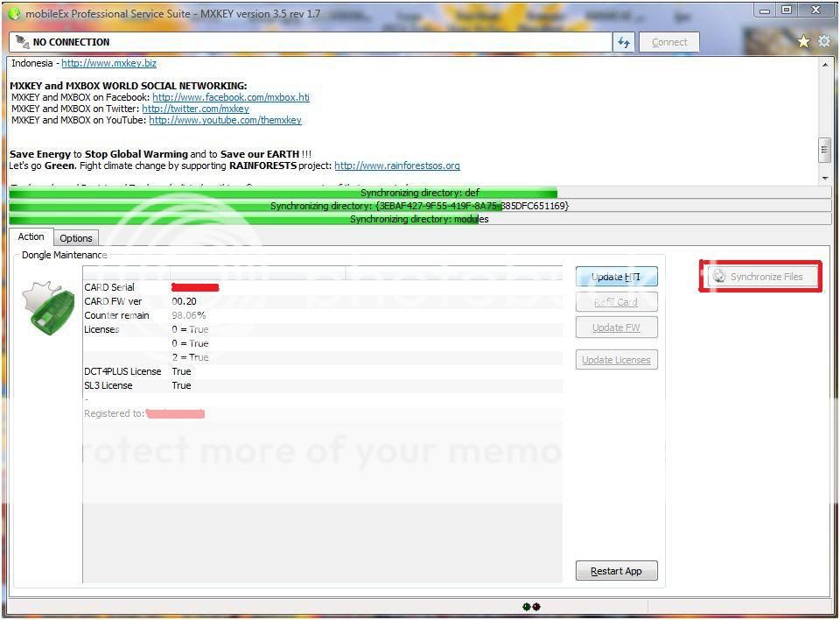Click the Restart App button
The width and height of the screenshot is (840, 620).
[616, 571]
